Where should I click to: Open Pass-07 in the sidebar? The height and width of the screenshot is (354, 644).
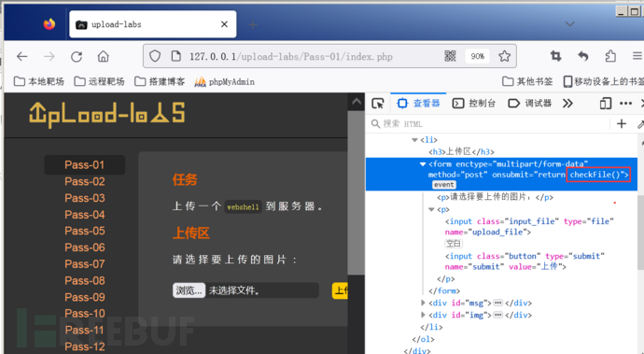85,264
